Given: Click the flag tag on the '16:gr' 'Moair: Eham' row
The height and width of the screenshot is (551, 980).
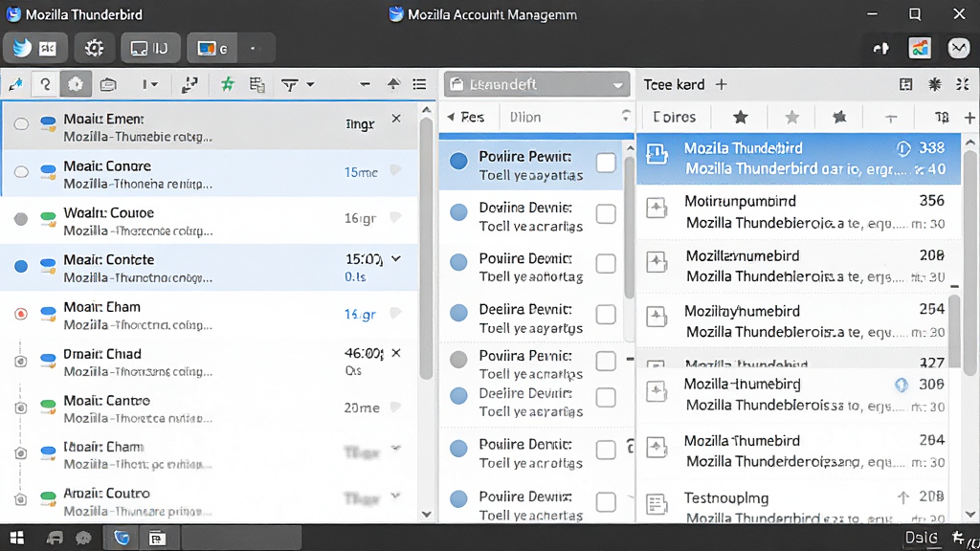Looking at the screenshot, I should point(395,313).
